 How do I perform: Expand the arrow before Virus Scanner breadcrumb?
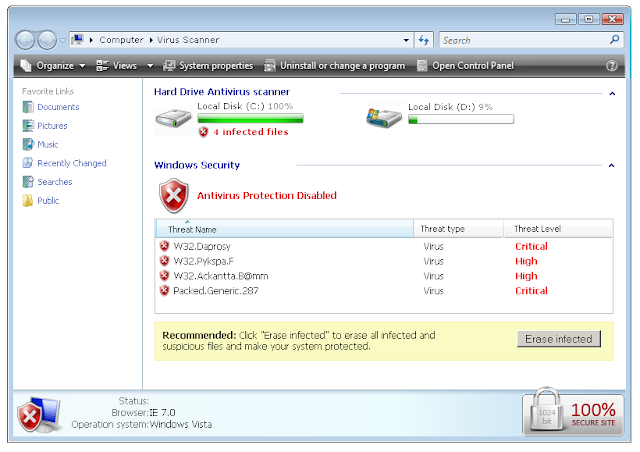pos(151,40)
